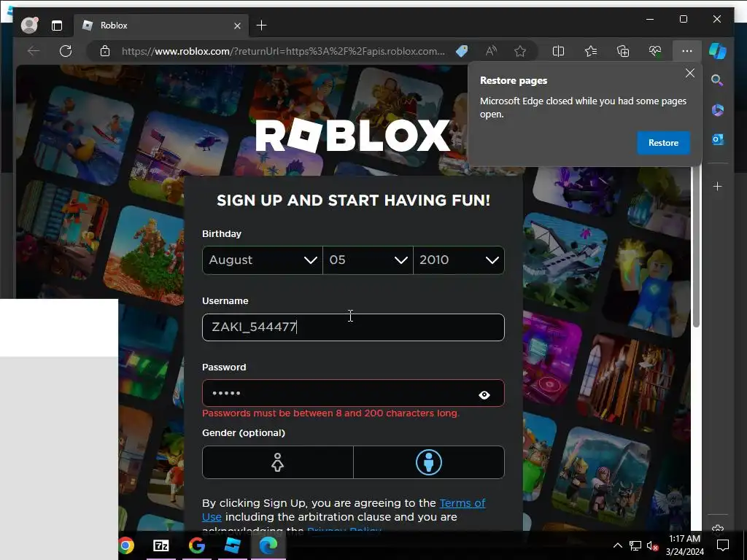Click the address bar URL
This screenshot has width=747, height=560.
283,51
